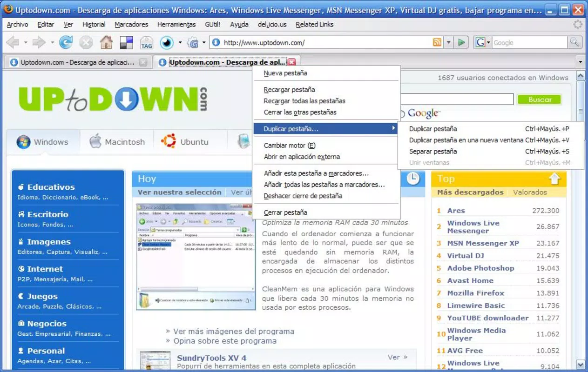Click the scrollbar down arrow
The image size is (588, 372).
tap(581, 364)
